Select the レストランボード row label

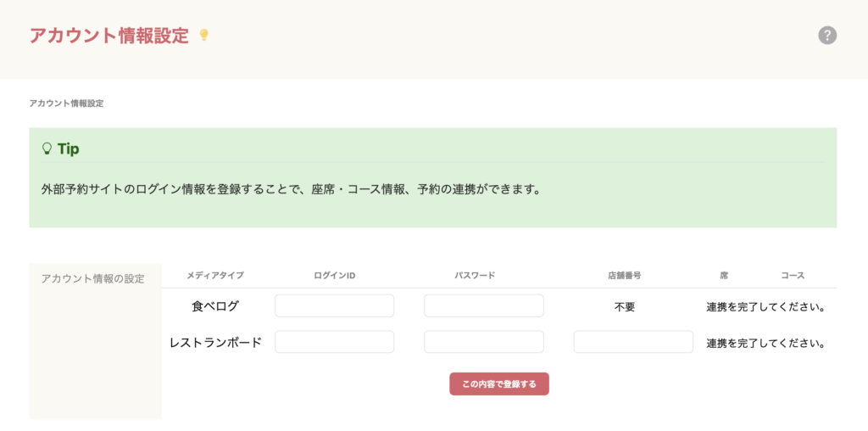[215, 343]
